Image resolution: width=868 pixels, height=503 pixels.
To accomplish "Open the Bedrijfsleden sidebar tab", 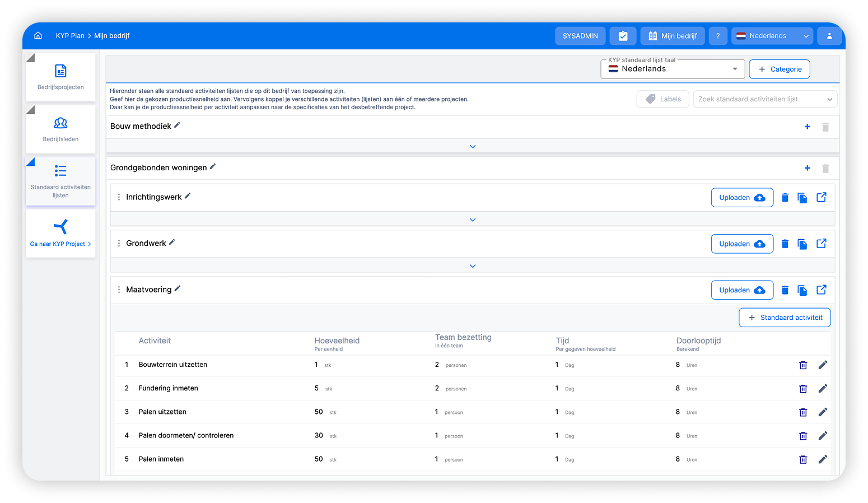I will (60, 129).
